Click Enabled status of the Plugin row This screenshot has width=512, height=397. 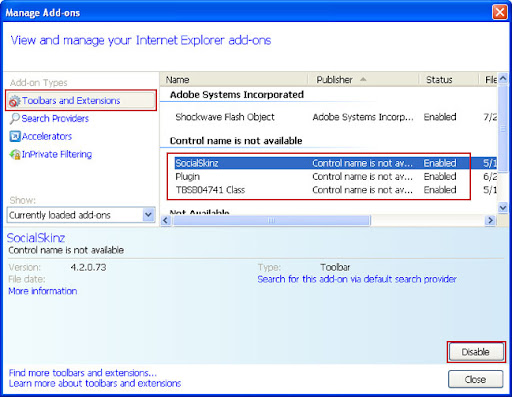pyautogui.click(x=440, y=176)
